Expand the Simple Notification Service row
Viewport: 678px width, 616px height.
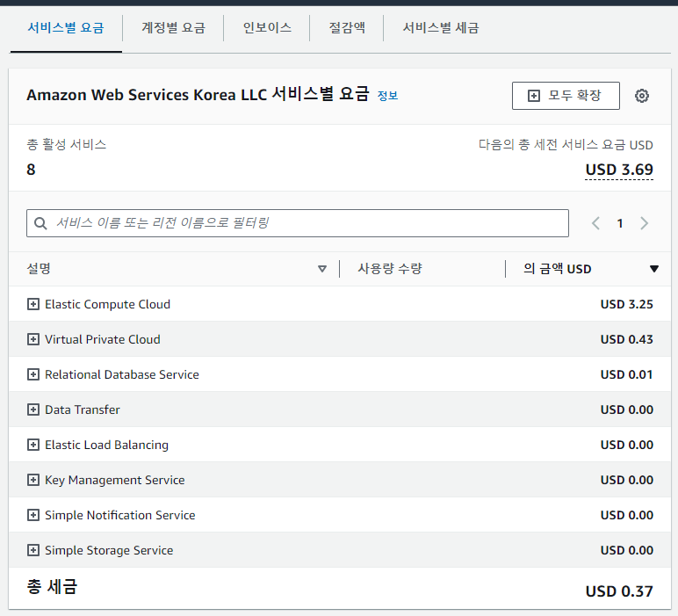point(33,515)
